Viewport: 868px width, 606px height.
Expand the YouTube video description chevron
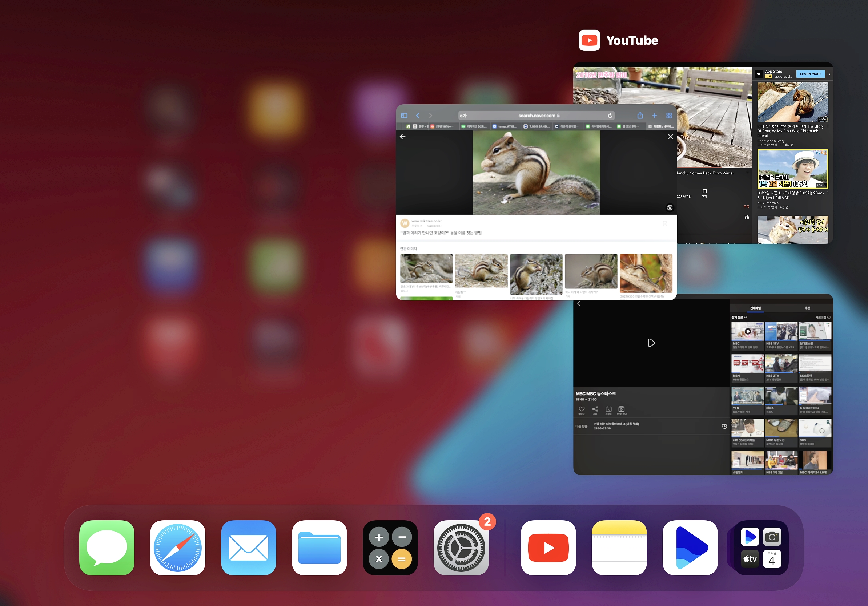(747, 173)
